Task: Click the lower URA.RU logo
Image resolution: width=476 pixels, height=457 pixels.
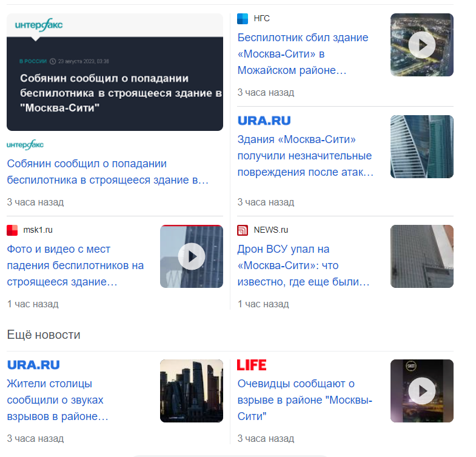Action: (x=33, y=365)
